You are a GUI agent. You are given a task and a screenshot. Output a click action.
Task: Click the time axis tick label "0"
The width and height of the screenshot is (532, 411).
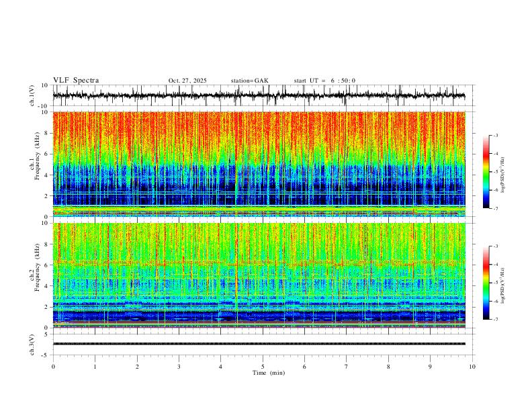[x=53, y=367]
